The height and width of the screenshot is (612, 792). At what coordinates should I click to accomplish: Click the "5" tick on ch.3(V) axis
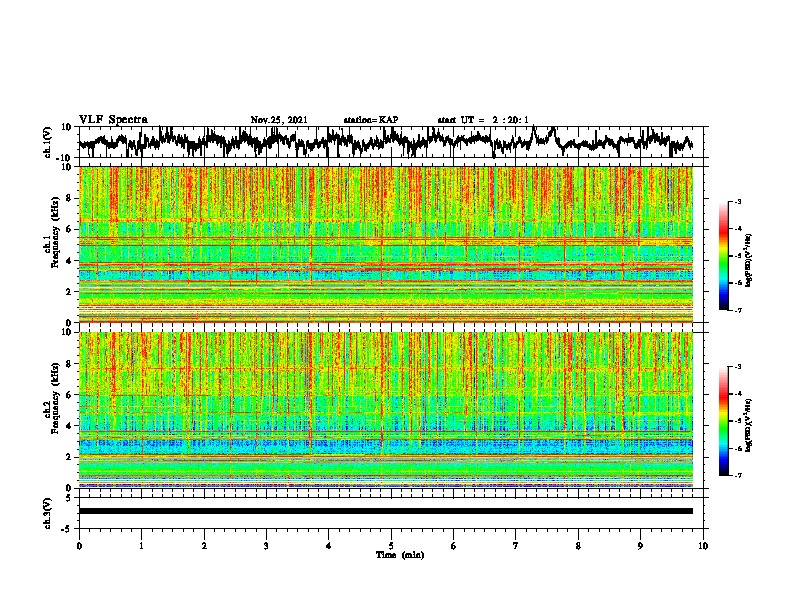[68, 498]
